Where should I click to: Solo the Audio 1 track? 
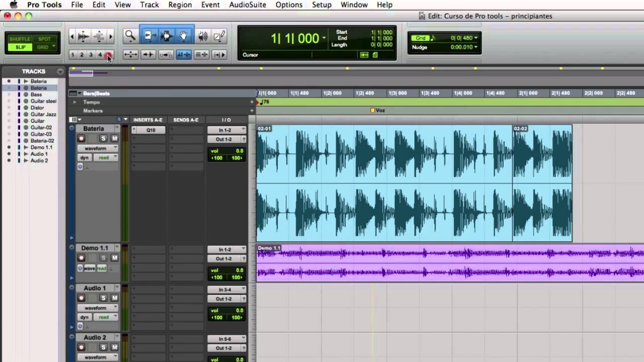click(x=104, y=298)
